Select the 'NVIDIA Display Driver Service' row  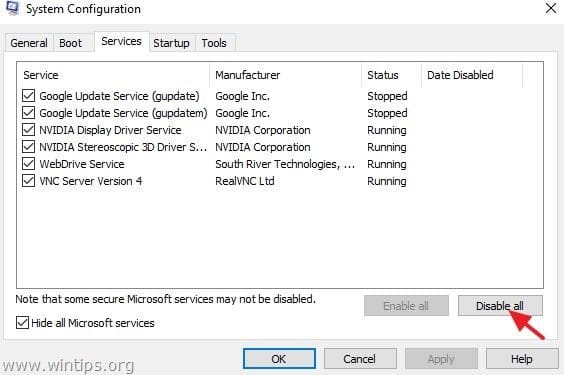click(110, 130)
